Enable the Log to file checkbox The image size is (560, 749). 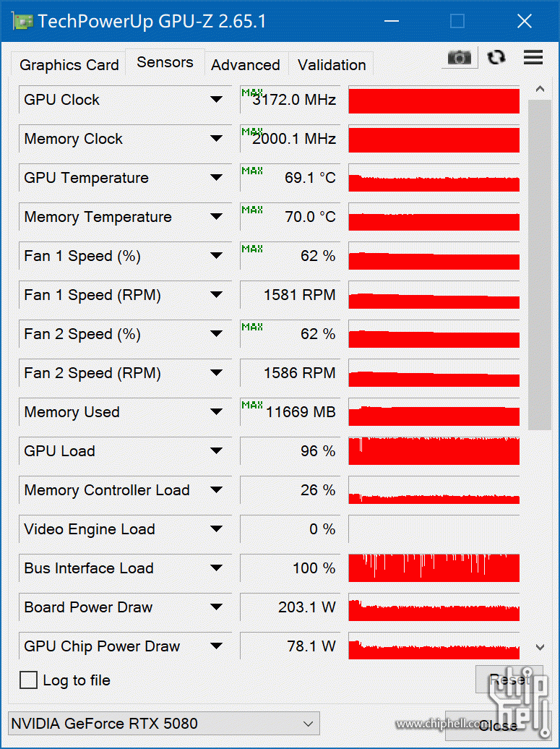click(28, 680)
